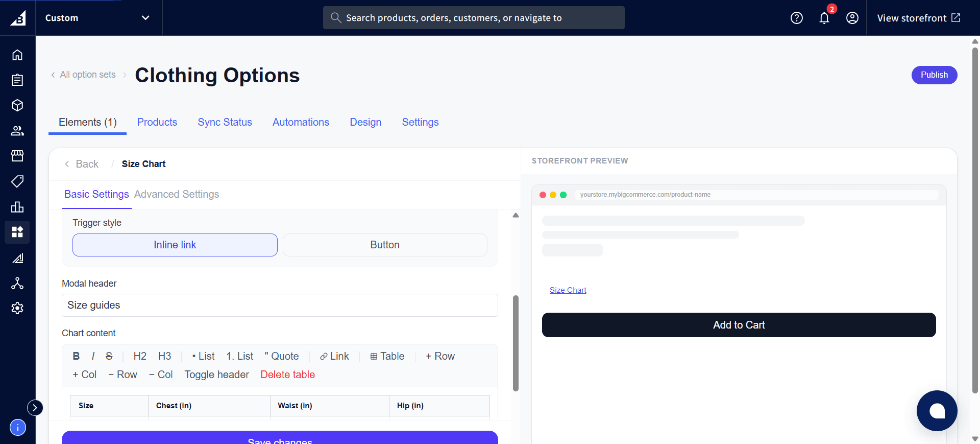Click the info circle icon at bottom-left

tap(18, 427)
